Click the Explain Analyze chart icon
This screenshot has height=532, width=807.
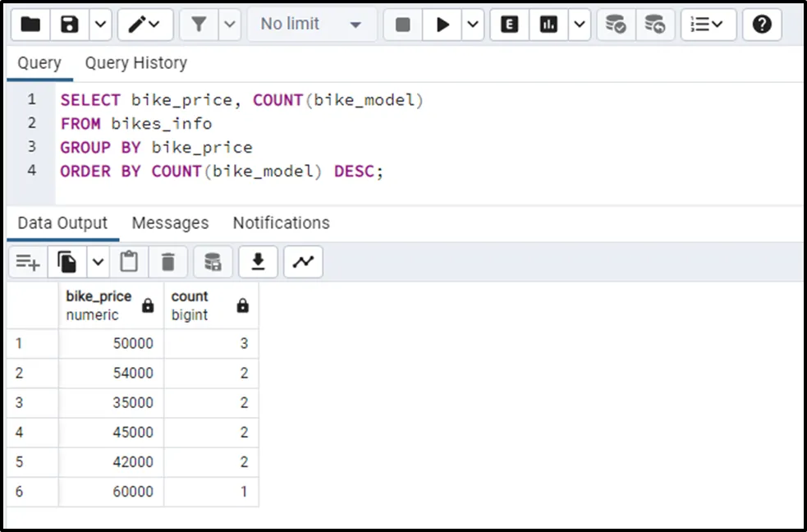(x=548, y=25)
